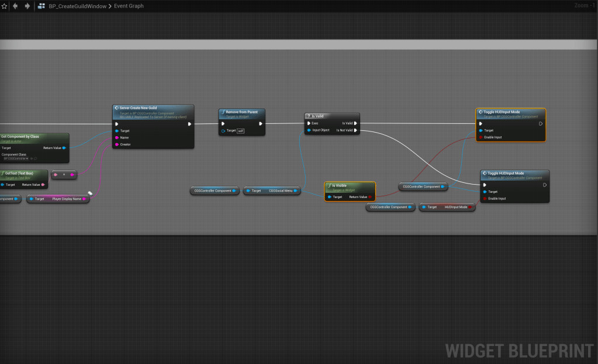Click the bookmark star icon
Viewport: 598px width, 364px height.
(x=4, y=6)
